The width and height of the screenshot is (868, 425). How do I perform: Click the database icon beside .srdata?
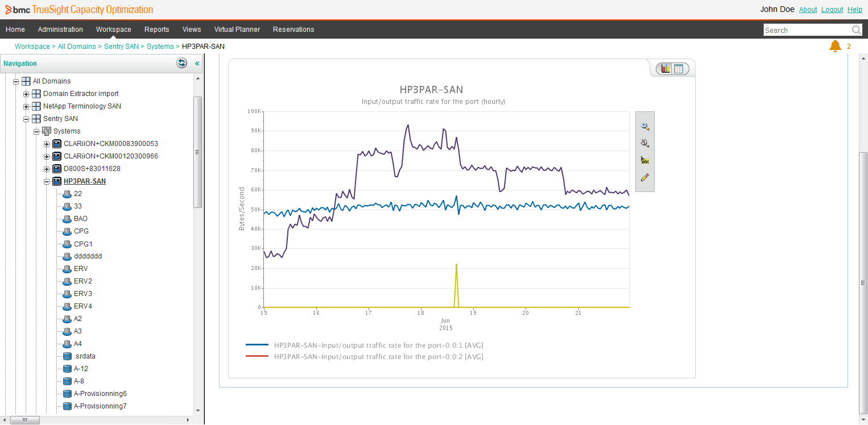point(67,356)
